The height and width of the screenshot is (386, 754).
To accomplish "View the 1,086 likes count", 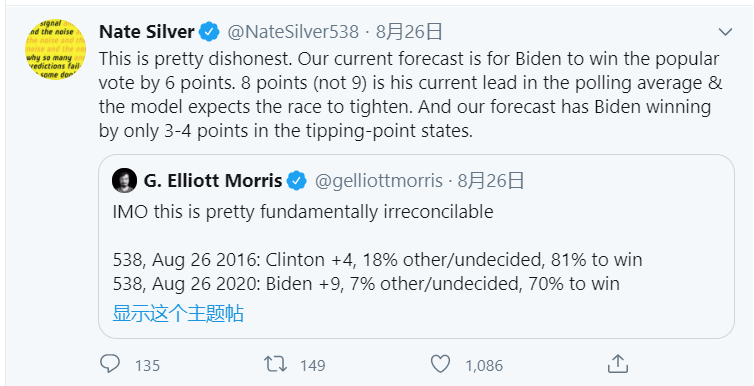I will point(484,366).
